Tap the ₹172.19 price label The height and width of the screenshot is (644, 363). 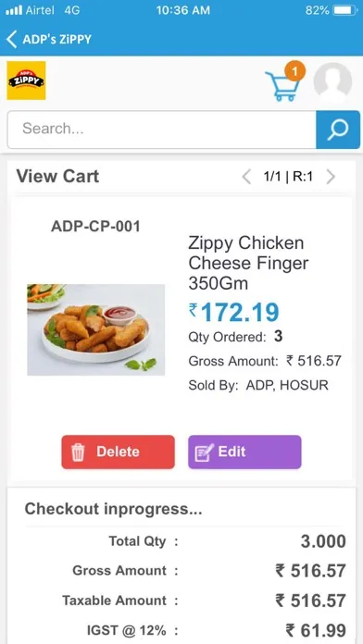click(x=234, y=312)
